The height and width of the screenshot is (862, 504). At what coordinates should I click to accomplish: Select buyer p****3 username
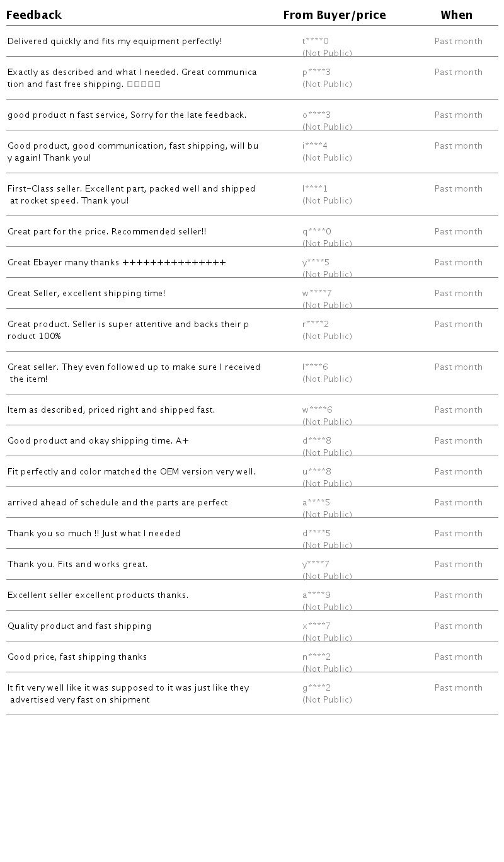pos(316,72)
